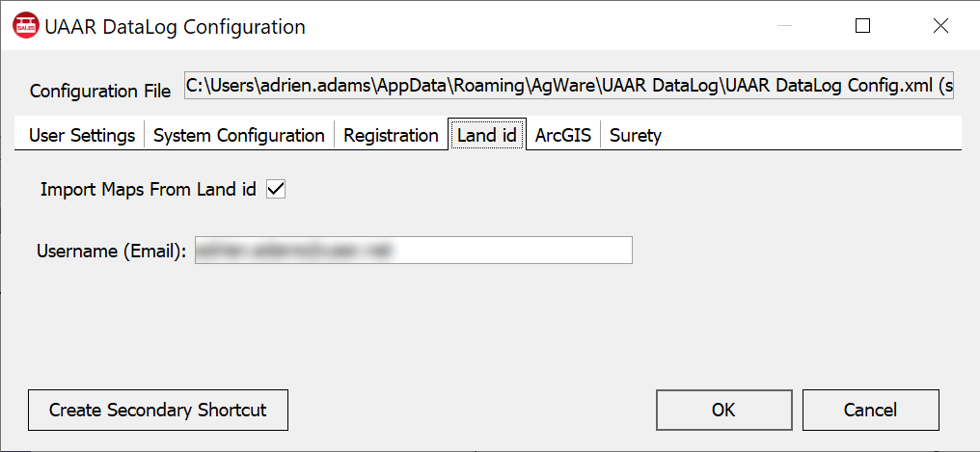Select the Land id tab

pyautogui.click(x=487, y=134)
